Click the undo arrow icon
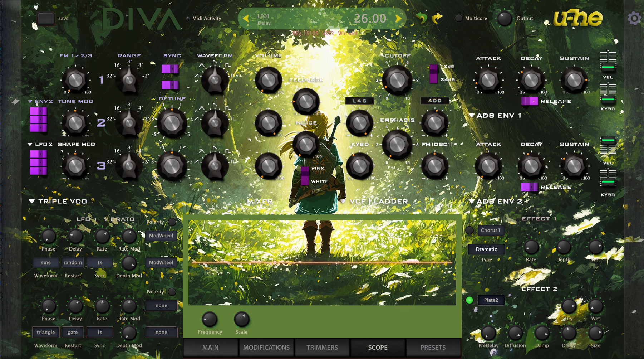The image size is (644, 359). [422, 18]
